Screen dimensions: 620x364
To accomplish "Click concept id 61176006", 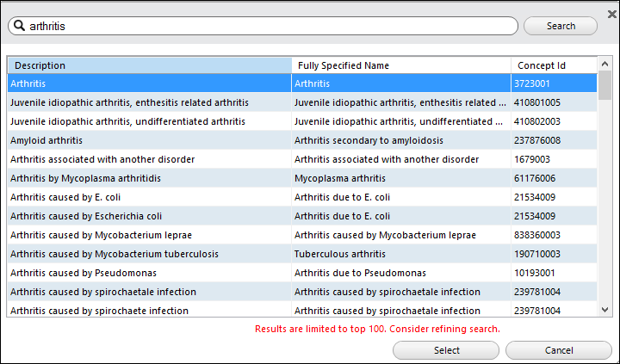I will [x=554, y=178].
